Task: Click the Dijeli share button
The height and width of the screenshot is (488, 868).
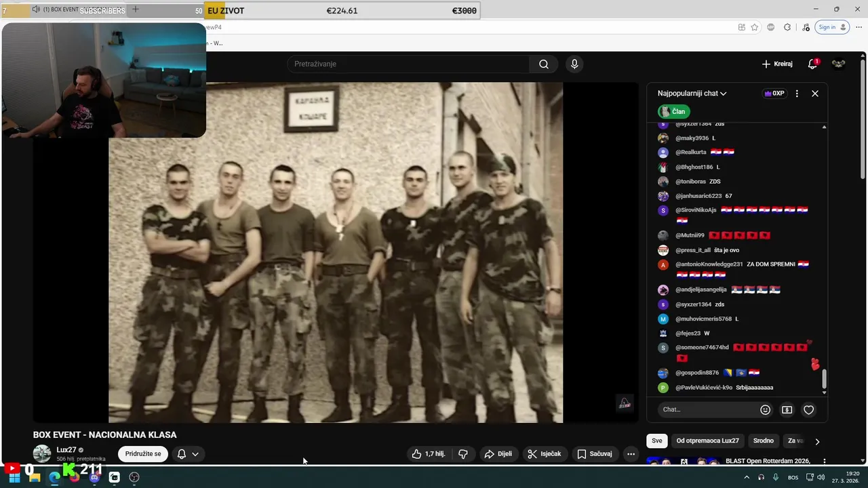Action: (x=498, y=454)
